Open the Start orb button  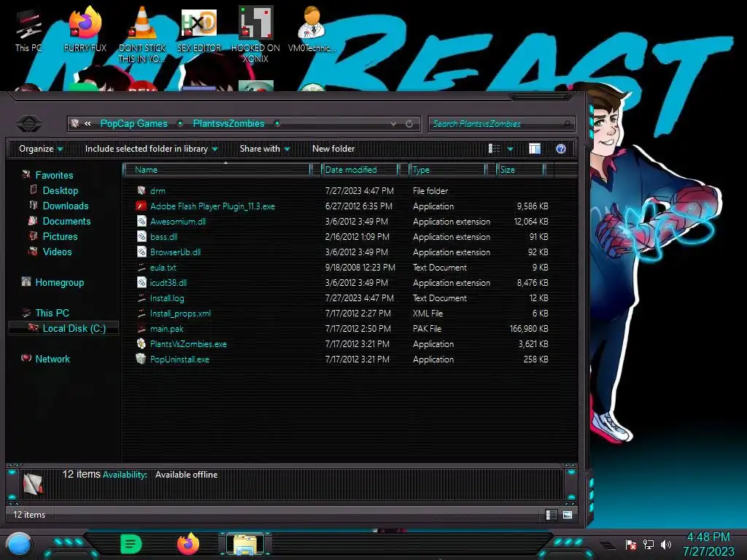(x=20, y=545)
